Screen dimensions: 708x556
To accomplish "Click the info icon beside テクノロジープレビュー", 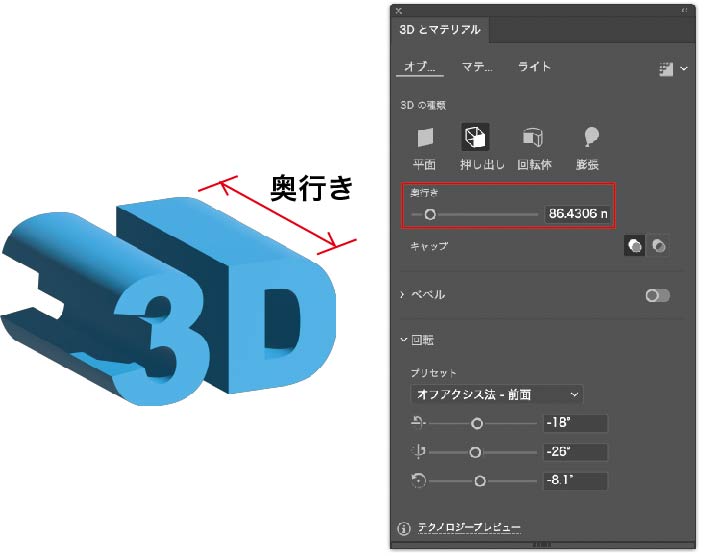I will point(404,527).
